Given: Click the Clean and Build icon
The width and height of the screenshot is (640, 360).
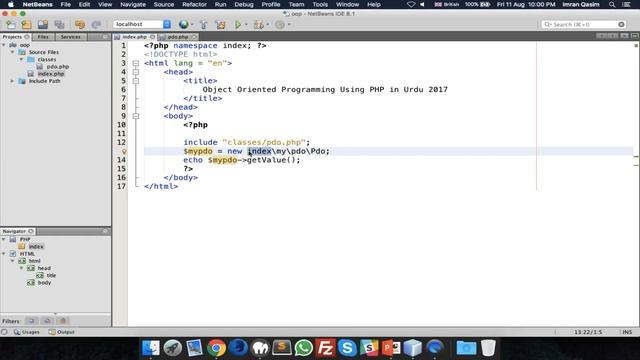Looking at the screenshot, I should tap(220, 24).
